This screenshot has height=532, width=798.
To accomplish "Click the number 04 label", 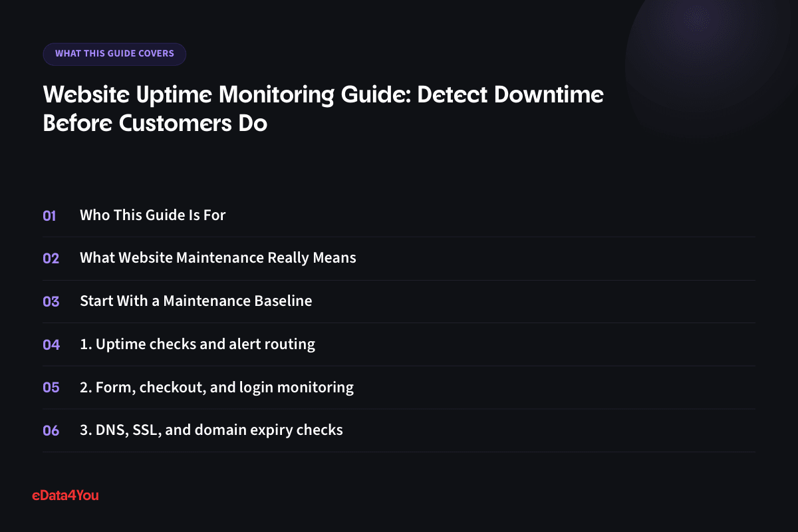I will coord(51,344).
